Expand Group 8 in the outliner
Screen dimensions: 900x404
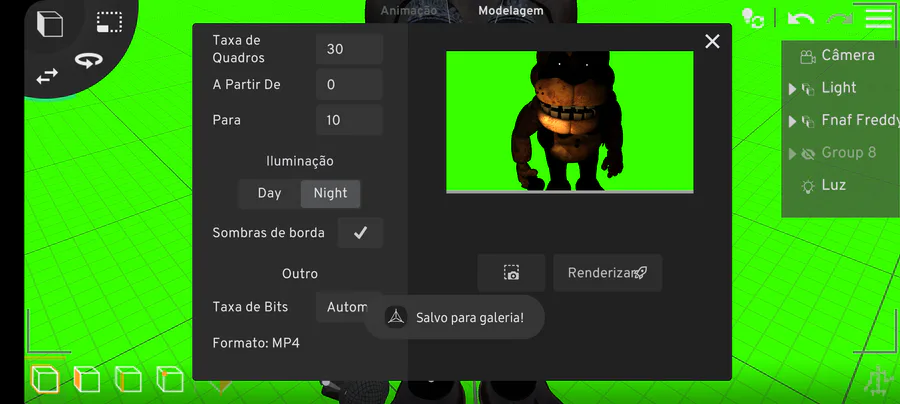point(792,153)
